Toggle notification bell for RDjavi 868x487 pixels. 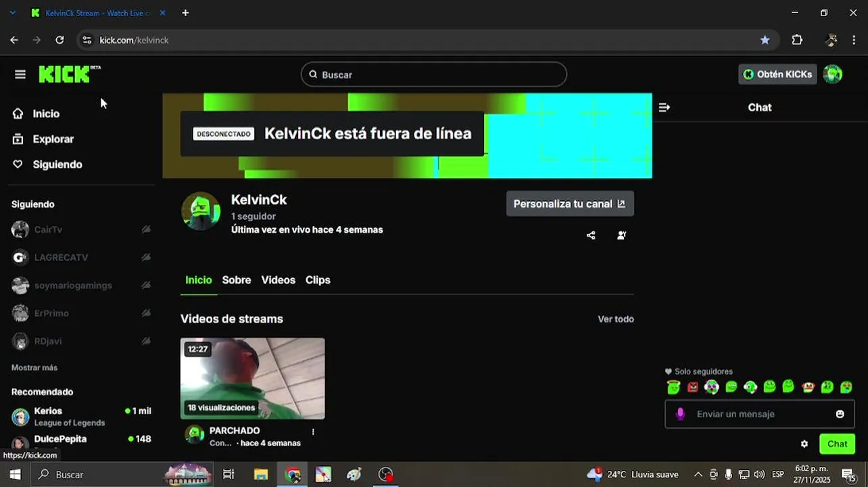tap(145, 341)
